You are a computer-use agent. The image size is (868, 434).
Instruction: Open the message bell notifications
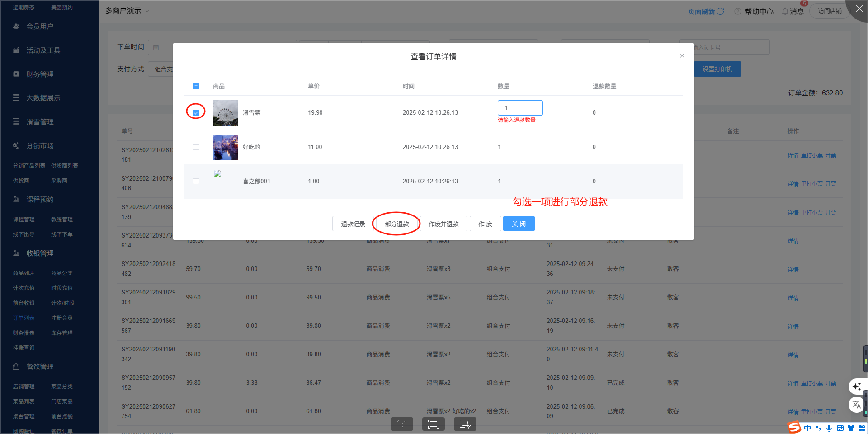pyautogui.click(x=785, y=11)
